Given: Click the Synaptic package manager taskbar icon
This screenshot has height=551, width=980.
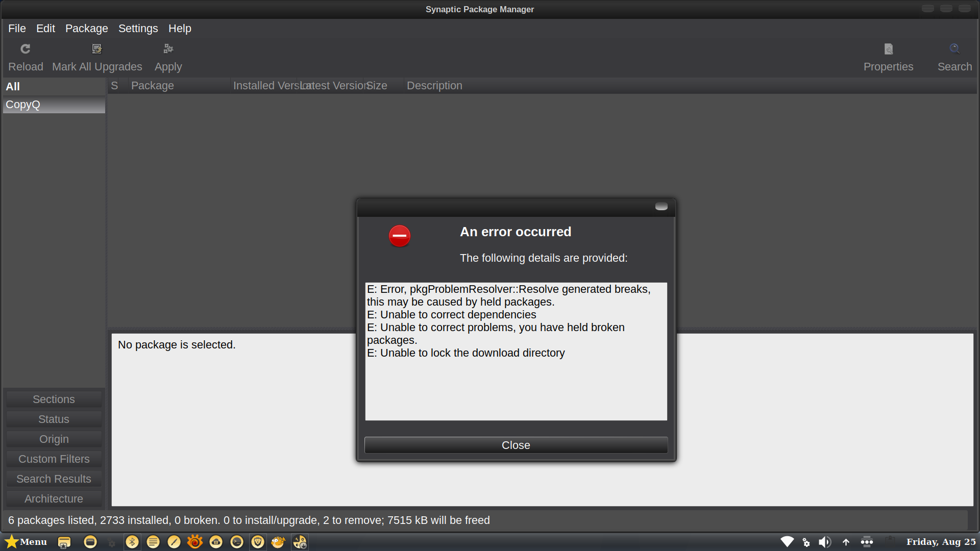Looking at the screenshot, I should [300, 542].
